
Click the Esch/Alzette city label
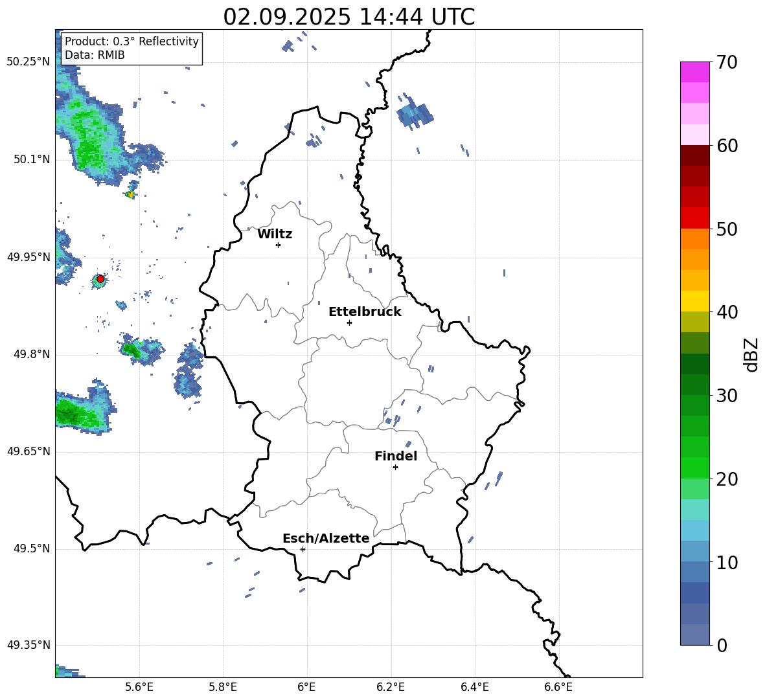click(x=326, y=538)
